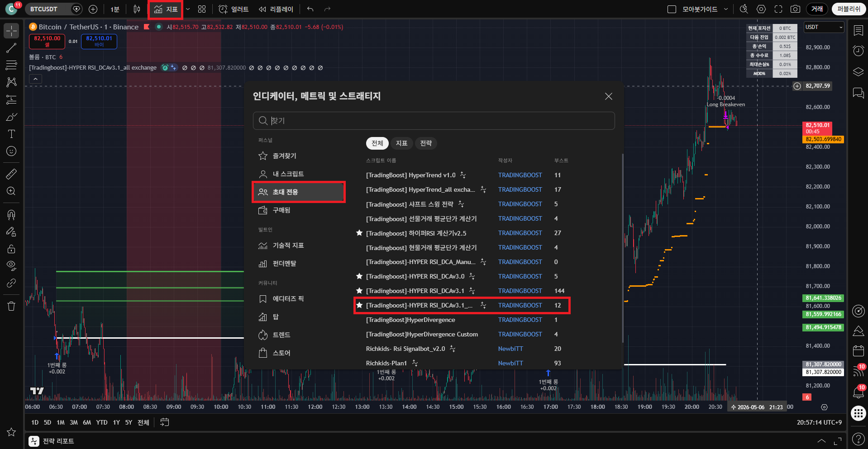Expand the strategy report panel arrow
868x449 pixels.
(x=821, y=441)
